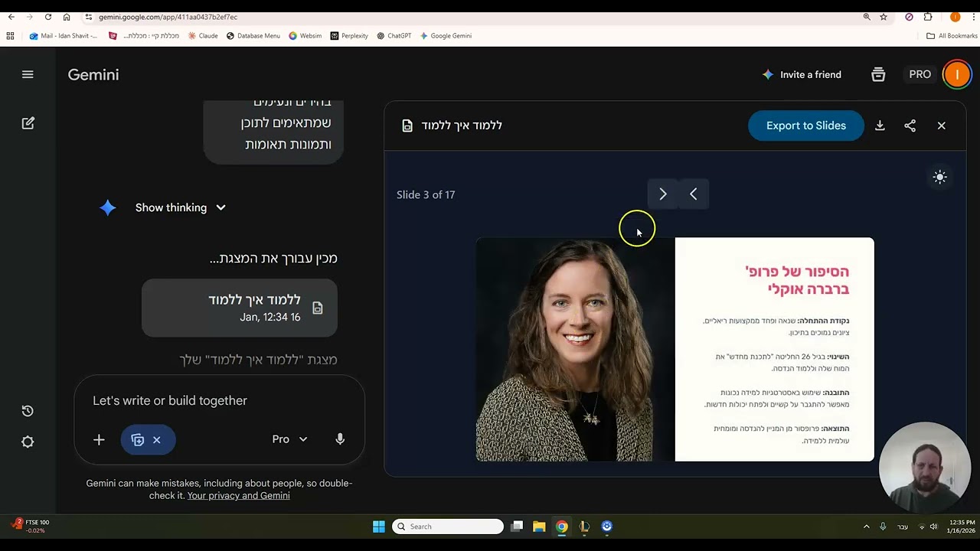Open ChatGPT bookmark
The width and height of the screenshot is (980, 551).
(394, 35)
